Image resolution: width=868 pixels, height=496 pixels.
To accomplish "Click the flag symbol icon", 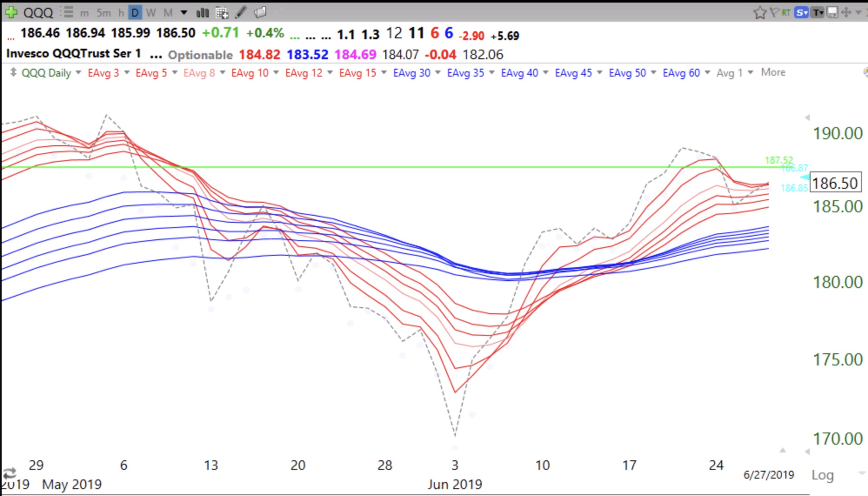I will pyautogui.click(x=774, y=13).
